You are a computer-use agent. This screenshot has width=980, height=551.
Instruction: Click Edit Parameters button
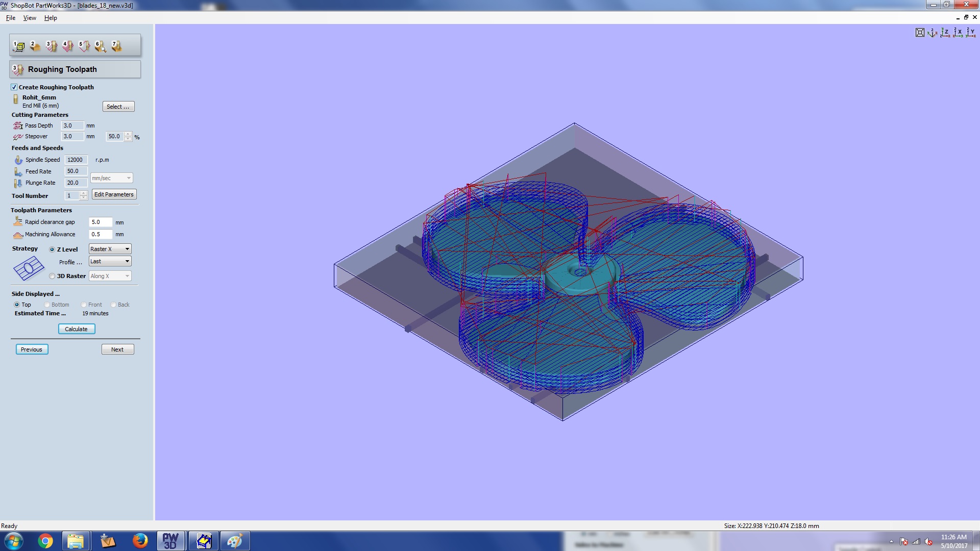point(114,194)
